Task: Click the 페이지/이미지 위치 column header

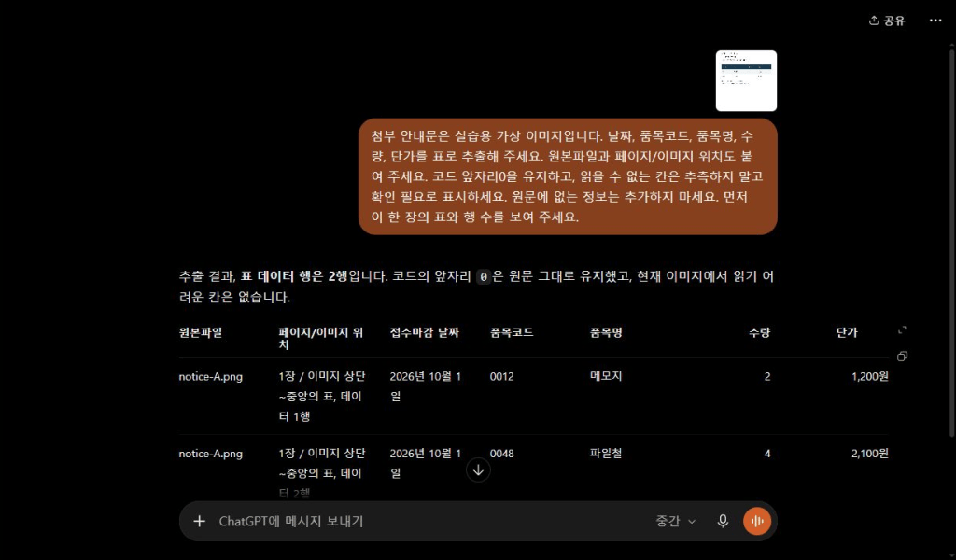Action: [321, 338]
